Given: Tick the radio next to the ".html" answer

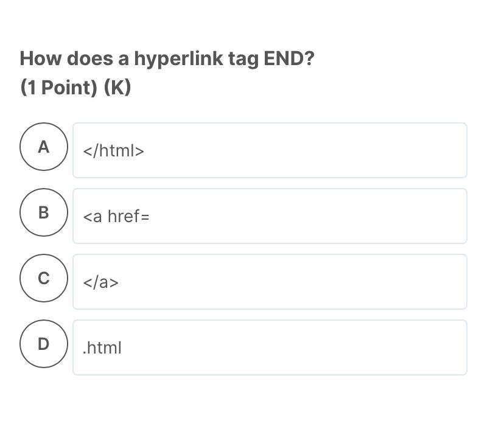Looking at the screenshot, I should coord(43,344).
